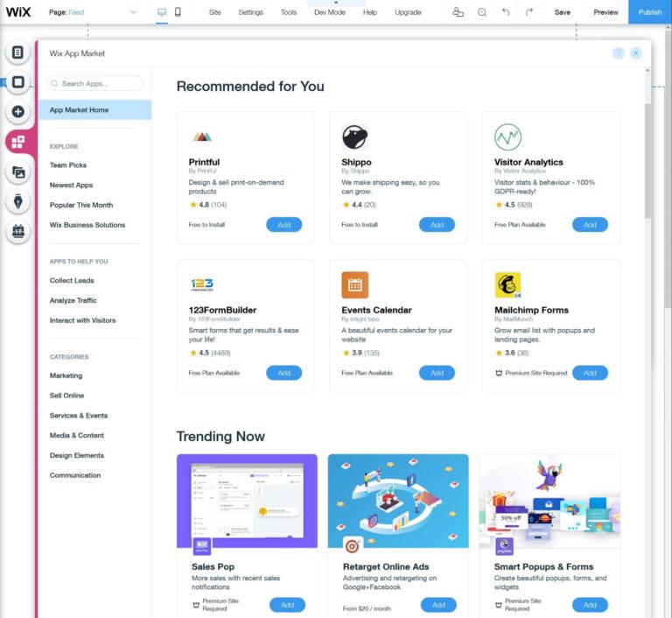Open the Design Elements category
Viewport: 672px width, 618px height.
(77, 455)
